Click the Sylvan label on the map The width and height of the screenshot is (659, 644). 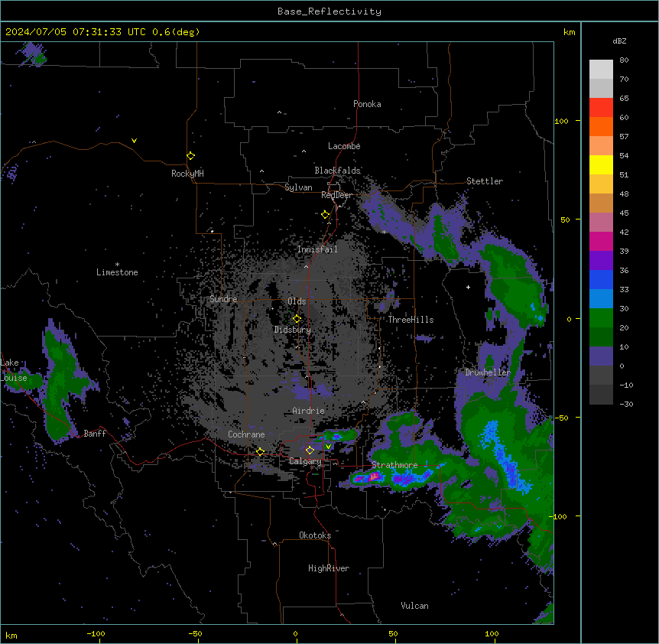coord(298,187)
